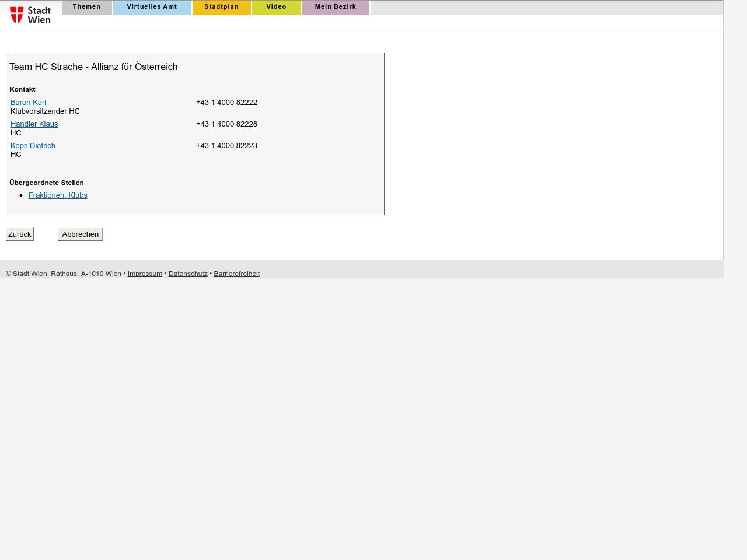Click the Zurück button

[x=20, y=234]
